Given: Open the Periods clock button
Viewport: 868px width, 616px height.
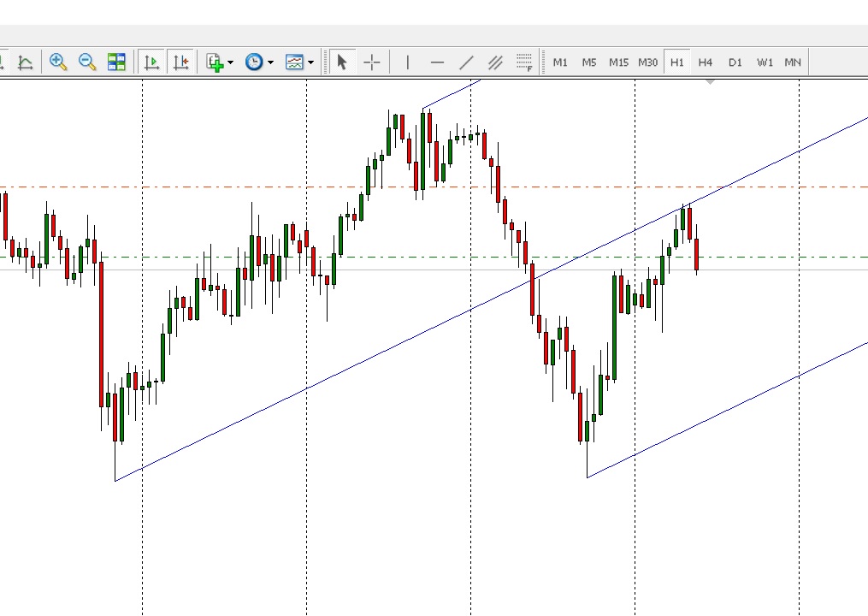Looking at the screenshot, I should point(254,62).
